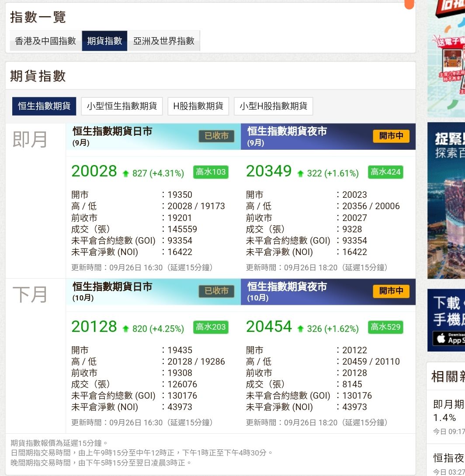
Task: View 小型H股指數期貨 futures
Action: click(x=273, y=106)
